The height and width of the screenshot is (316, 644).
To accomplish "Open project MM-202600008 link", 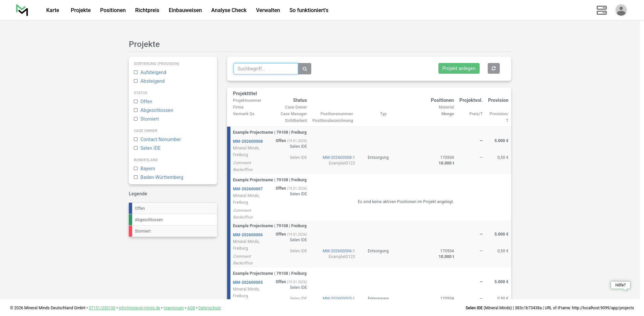I will [248, 141].
